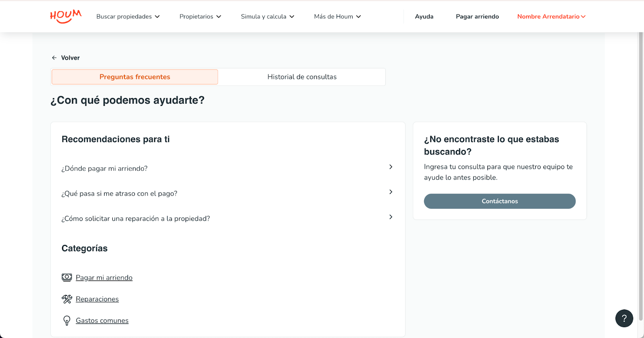Screen dimensions: 644x338
Task: Expand the ¿Qué pasa si me atraso chevron
Action: [x=390, y=192]
